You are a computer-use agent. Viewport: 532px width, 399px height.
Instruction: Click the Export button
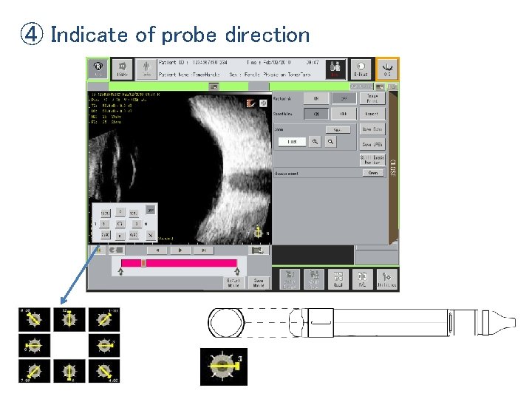372,114
